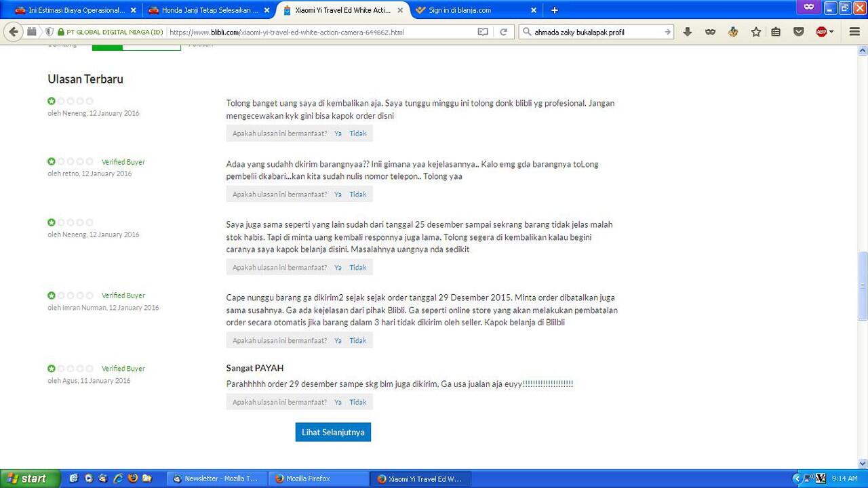Switch to the Mozilla Firefox taskbar window
The image size is (868, 488).
[317, 479]
